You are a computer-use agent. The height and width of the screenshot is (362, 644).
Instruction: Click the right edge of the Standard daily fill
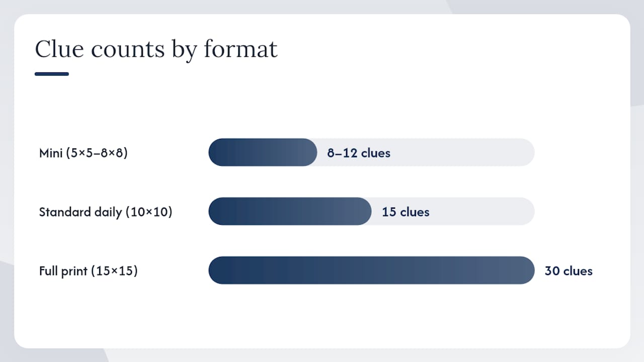point(367,211)
